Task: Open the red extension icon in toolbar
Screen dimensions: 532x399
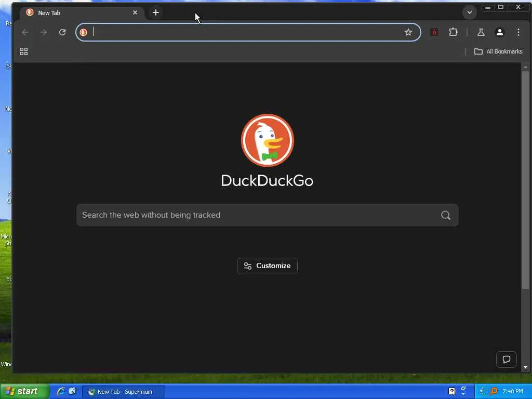Action: 434,32
